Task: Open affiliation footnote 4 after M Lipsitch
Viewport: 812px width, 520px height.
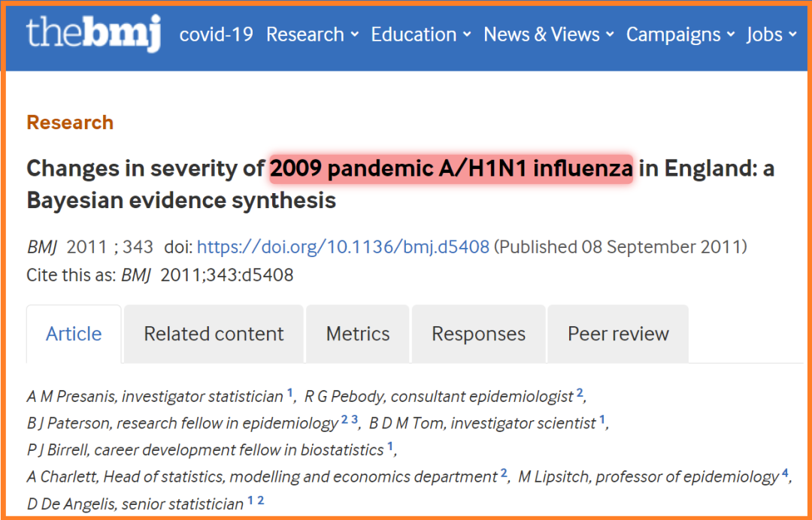Action: pos(784,473)
